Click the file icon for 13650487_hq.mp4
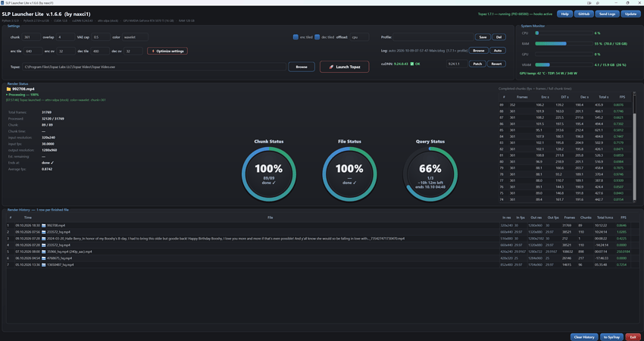 43,265
